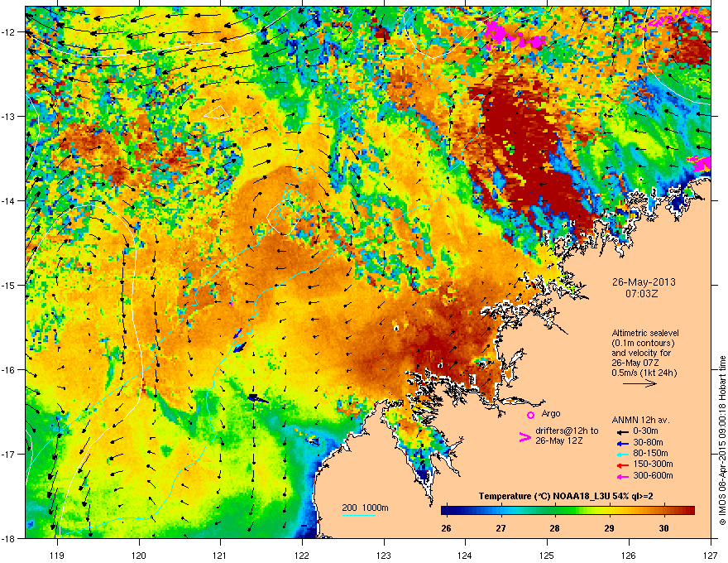
Task: Click the time text 07:03Z
Action: (x=642, y=294)
